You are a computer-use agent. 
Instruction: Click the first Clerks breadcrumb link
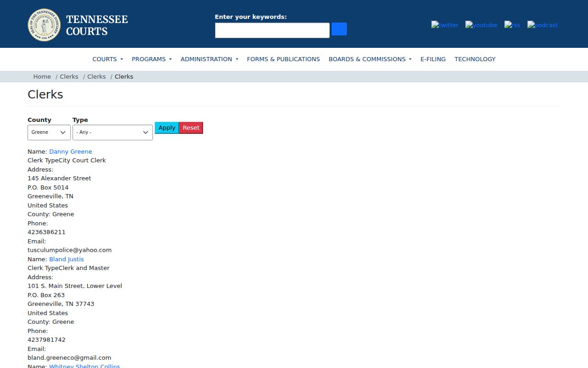pyautogui.click(x=69, y=76)
